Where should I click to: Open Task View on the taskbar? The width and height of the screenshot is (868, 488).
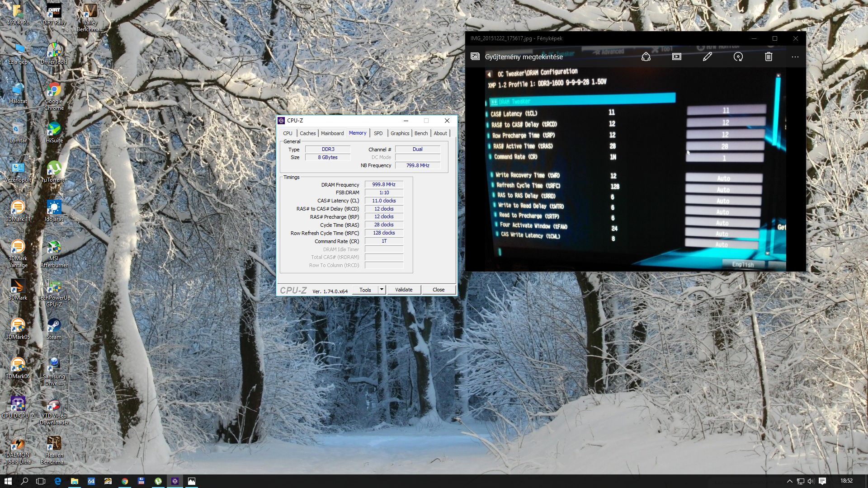point(41,481)
